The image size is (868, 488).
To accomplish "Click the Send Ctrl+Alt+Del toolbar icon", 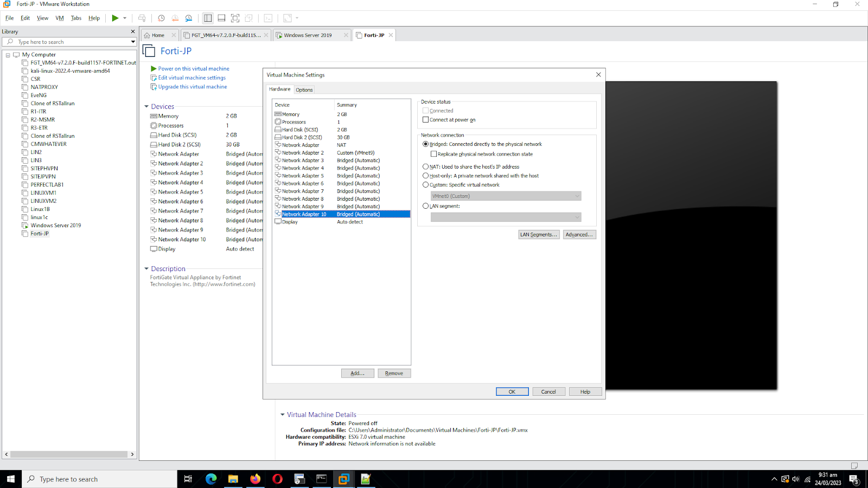I will [142, 18].
